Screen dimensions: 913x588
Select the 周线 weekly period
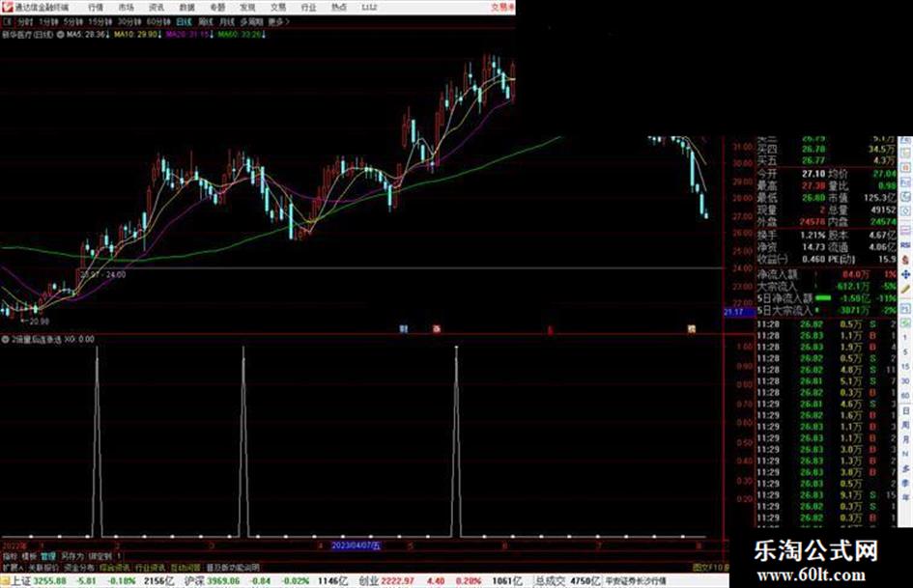coord(206,21)
